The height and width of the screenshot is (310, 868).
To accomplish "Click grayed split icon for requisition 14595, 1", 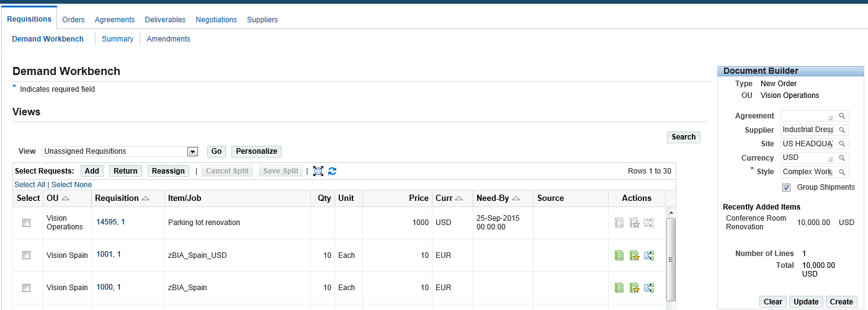I will click(x=649, y=223).
